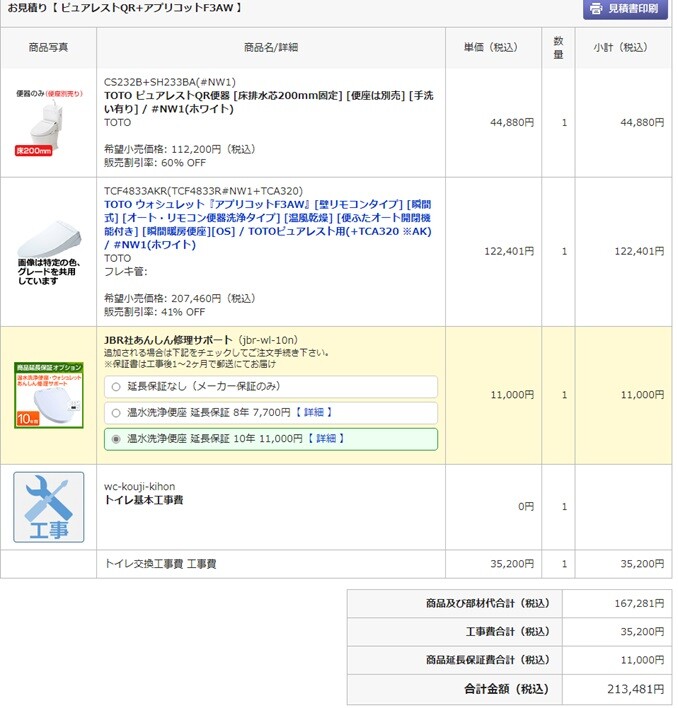Click the 単価（税込） column header
Viewport: 678px width, 708px height.
(x=491, y=47)
